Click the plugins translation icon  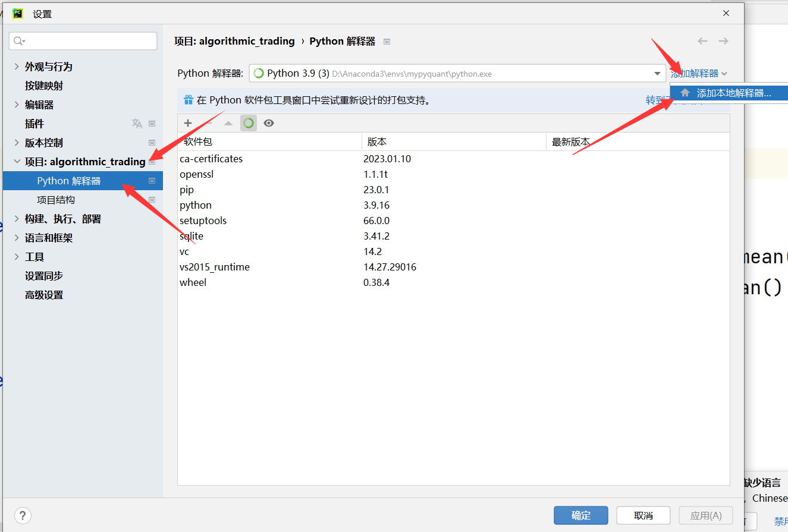137,124
